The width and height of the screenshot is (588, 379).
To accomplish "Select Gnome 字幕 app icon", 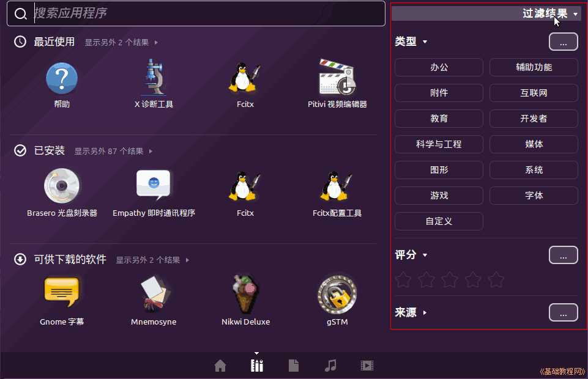I will 62,293.
